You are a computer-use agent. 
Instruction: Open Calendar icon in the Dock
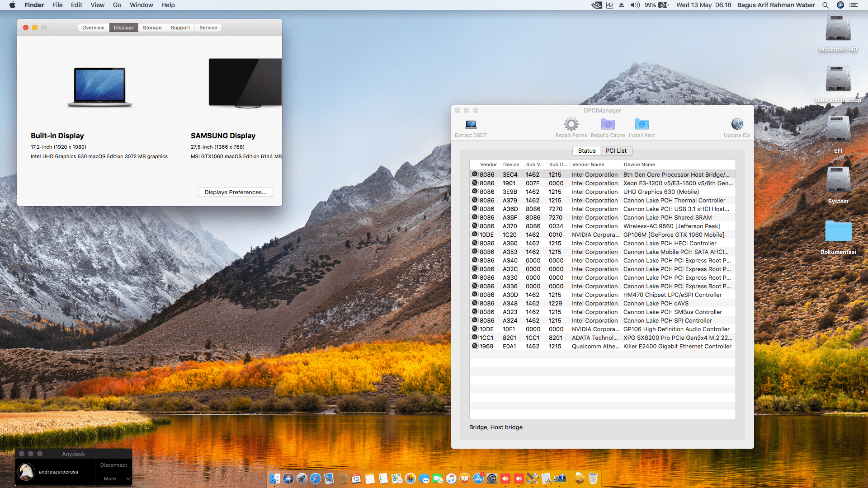pyautogui.click(x=356, y=479)
